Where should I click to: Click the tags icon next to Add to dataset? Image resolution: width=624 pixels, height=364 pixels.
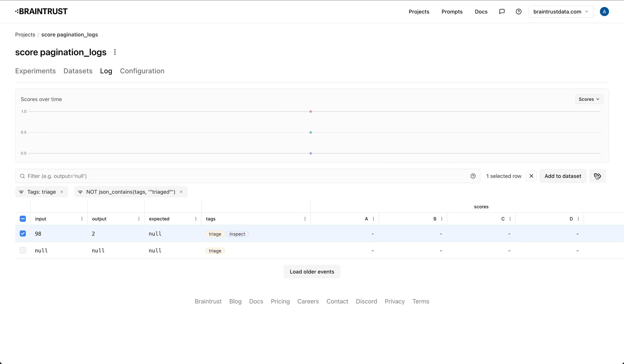[597, 176]
